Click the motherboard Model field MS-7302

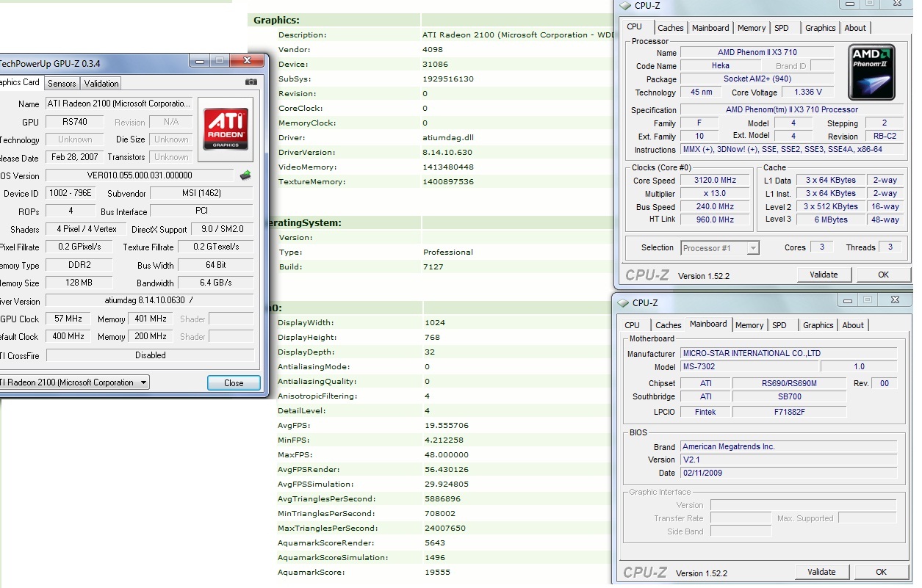(x=749, y=367)
